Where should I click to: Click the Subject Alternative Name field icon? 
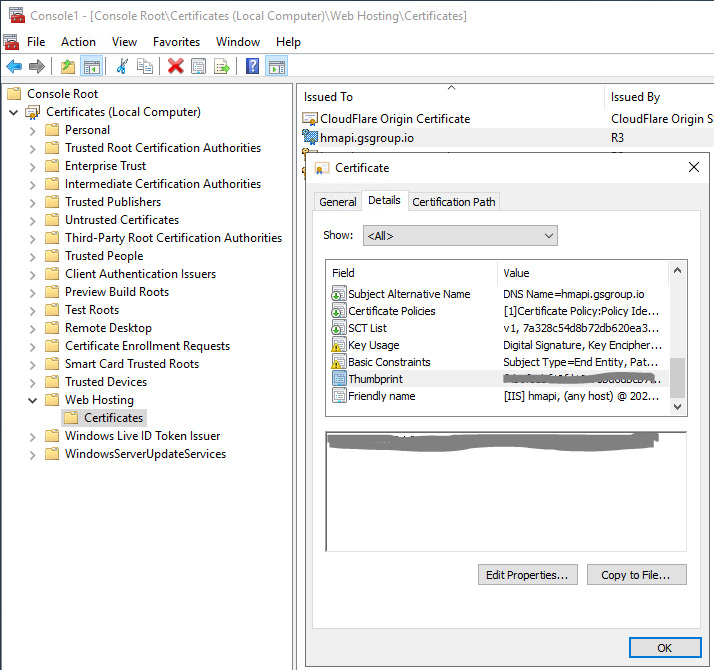[x=338, y=294]
